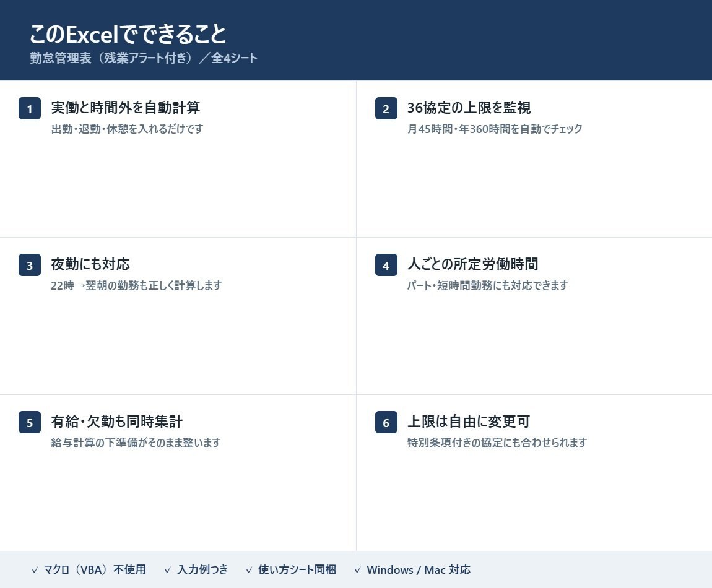Image resolution: width=712 pixels, height=588 pixels.
Task: Click the number 1 badge
Action: [x=30, y=108]
